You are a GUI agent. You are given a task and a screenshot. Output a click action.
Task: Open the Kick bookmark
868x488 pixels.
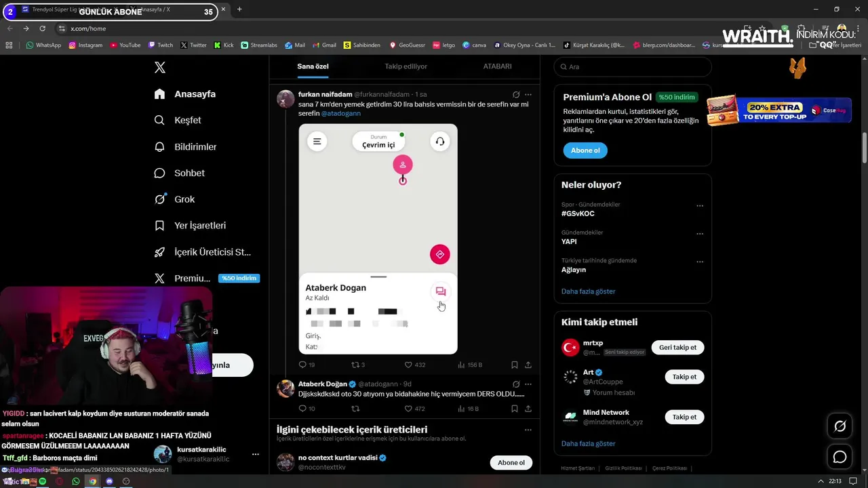224,45
